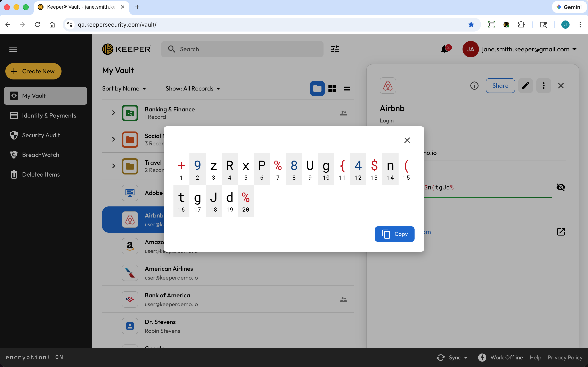Viewport: 588px width, 367px height.
Task: Go to BreachWatch section
Action: [41, 155]
